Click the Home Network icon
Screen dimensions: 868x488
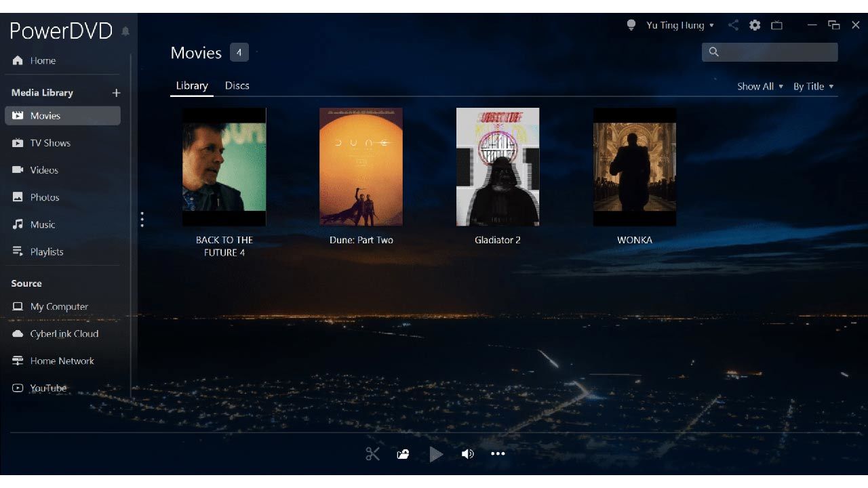(x=18, y=361)
